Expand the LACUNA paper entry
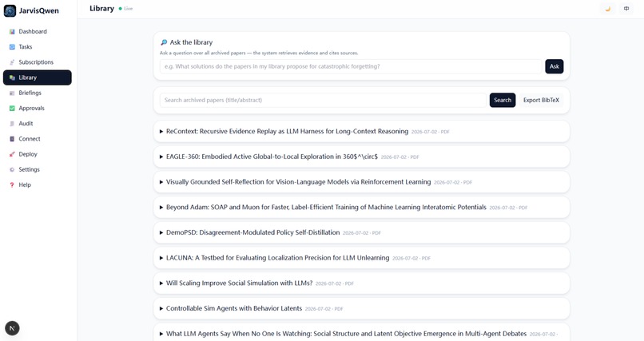644x341 pixels. click(x=361, y=258)
